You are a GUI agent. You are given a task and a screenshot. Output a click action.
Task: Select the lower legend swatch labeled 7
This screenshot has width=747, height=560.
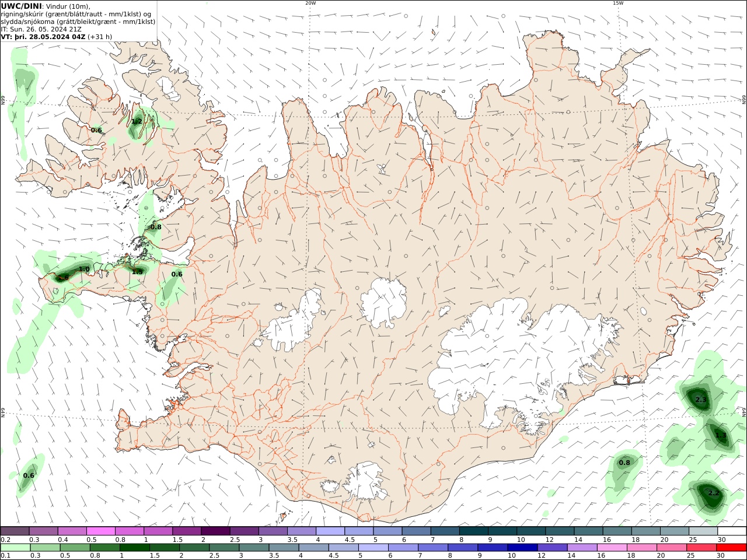[433, 547]
